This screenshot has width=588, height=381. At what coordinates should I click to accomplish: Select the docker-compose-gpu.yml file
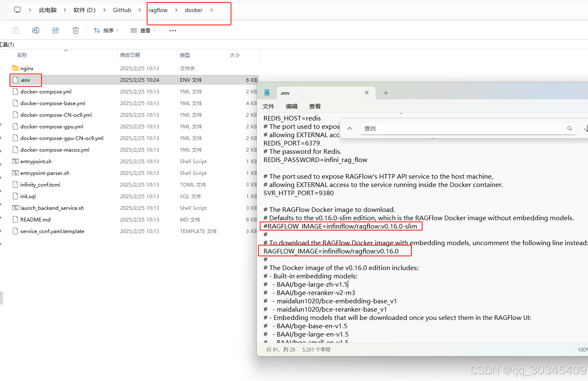(x=52, y=126)
